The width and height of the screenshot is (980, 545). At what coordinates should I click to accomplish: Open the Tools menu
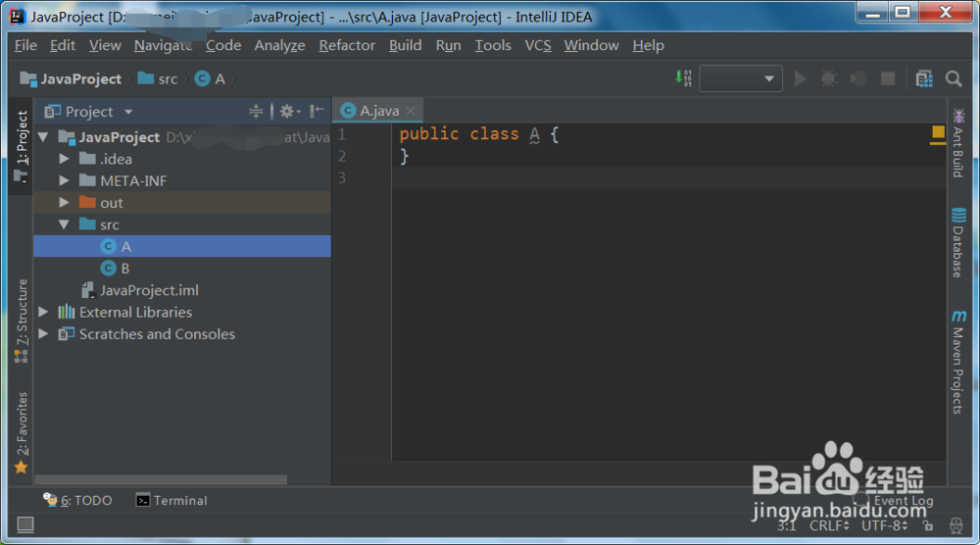pos(493,46)
